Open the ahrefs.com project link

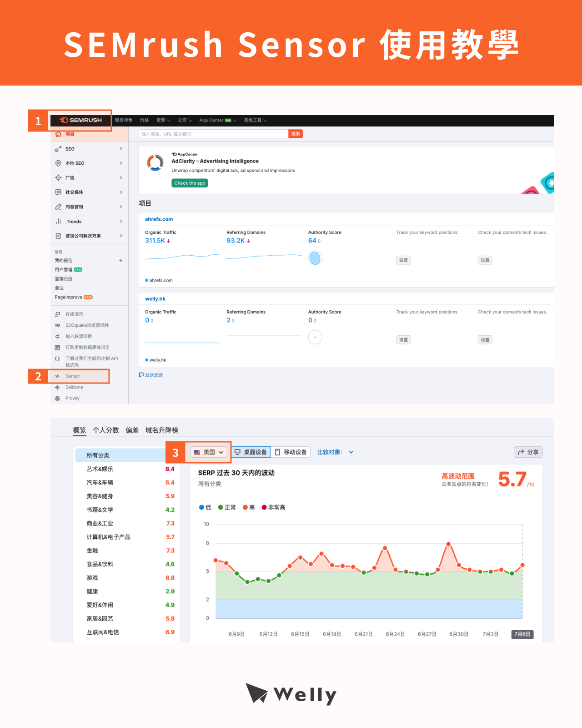pos(159,219)
